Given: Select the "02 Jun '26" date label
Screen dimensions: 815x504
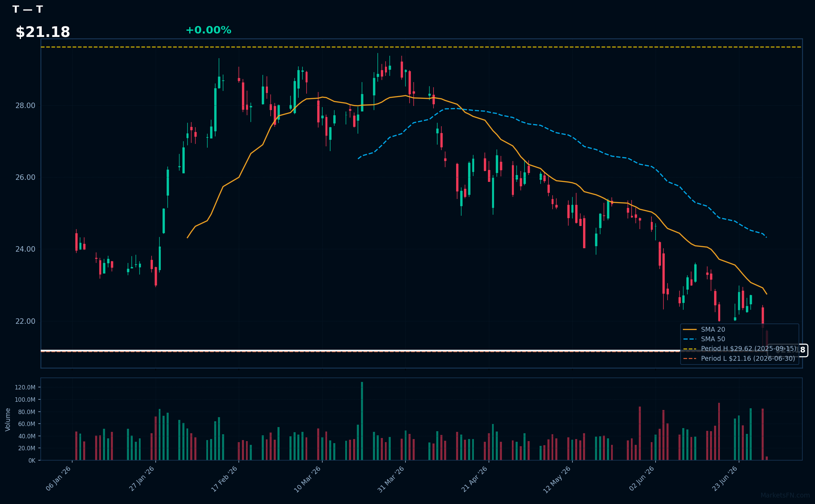Looking at the screenshot, I should pos(642,479).
